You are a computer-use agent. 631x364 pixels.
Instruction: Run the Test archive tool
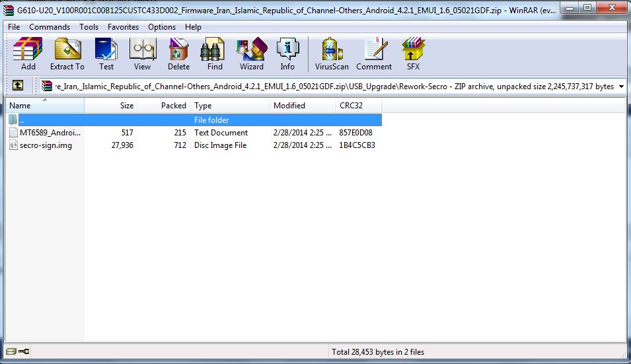click(x=106, y=54)
